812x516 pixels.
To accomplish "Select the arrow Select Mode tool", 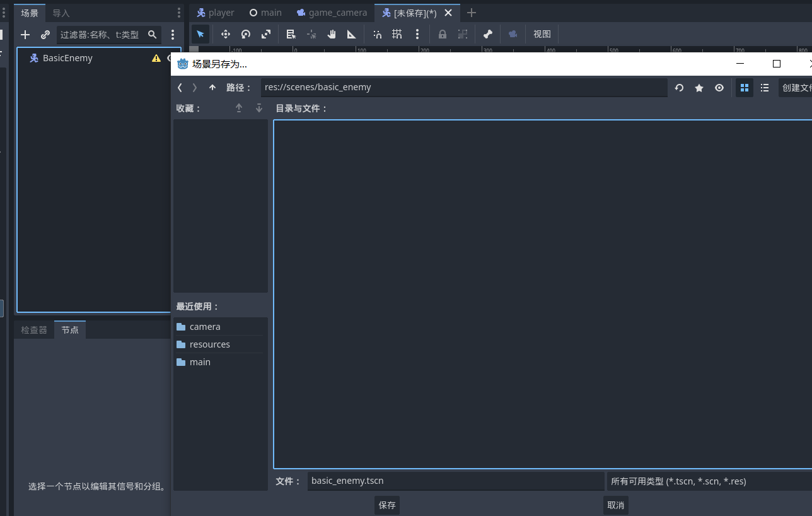I will 200,34.
